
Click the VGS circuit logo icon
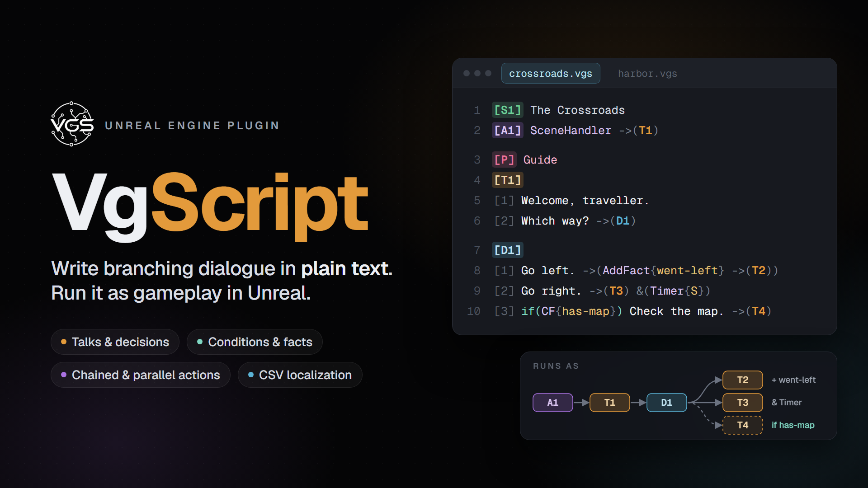[x=72, y=124]
